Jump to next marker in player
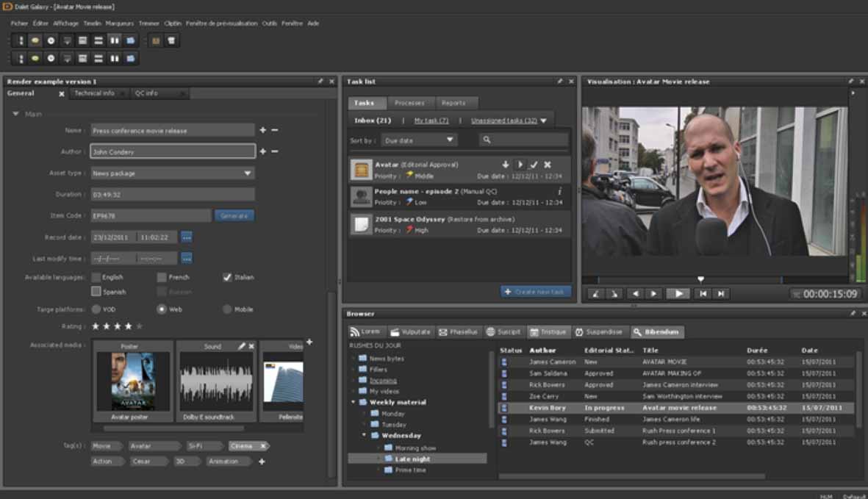The image size is (868, 499). point(721,294)
